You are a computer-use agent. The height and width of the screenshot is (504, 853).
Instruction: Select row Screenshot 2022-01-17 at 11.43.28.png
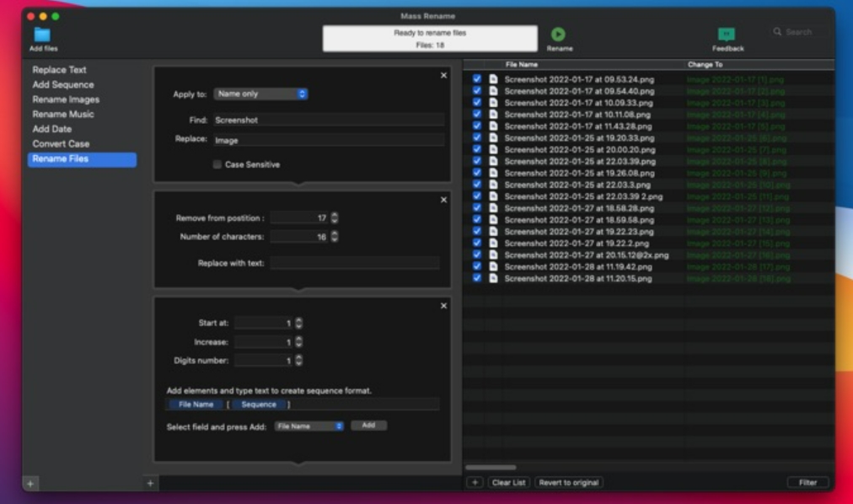click(648, 126)
